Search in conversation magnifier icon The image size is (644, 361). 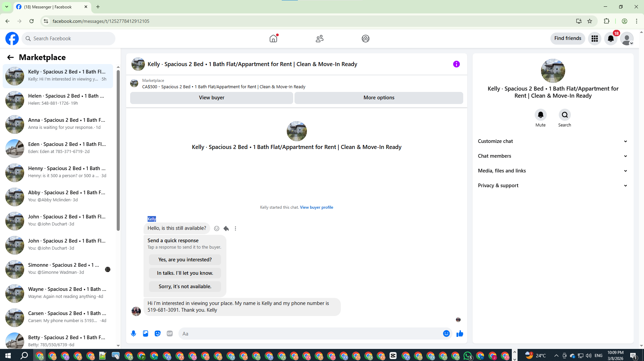pyautogui.click(x=565, y=115)
